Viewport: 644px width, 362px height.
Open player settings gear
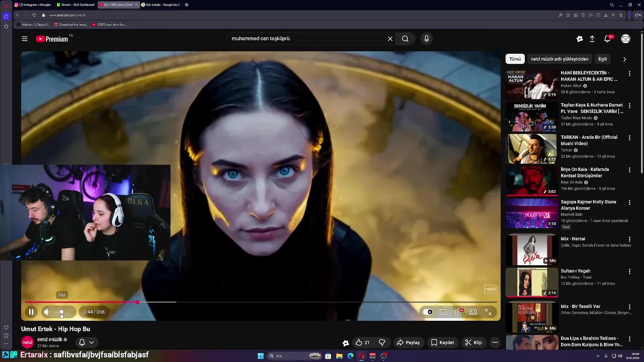458,312
